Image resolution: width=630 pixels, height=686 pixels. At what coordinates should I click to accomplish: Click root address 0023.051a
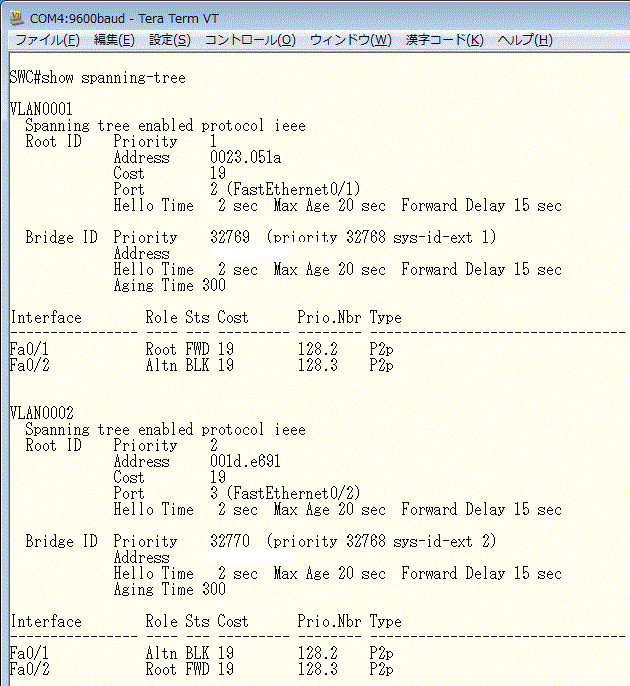[x=245, y=157]
